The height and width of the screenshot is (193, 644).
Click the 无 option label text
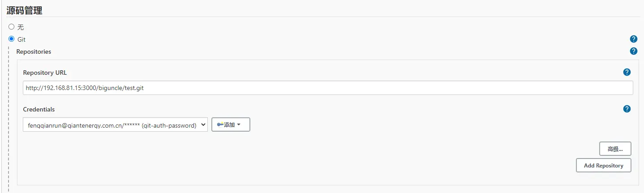pyautogui.click(x=21, y=27)
